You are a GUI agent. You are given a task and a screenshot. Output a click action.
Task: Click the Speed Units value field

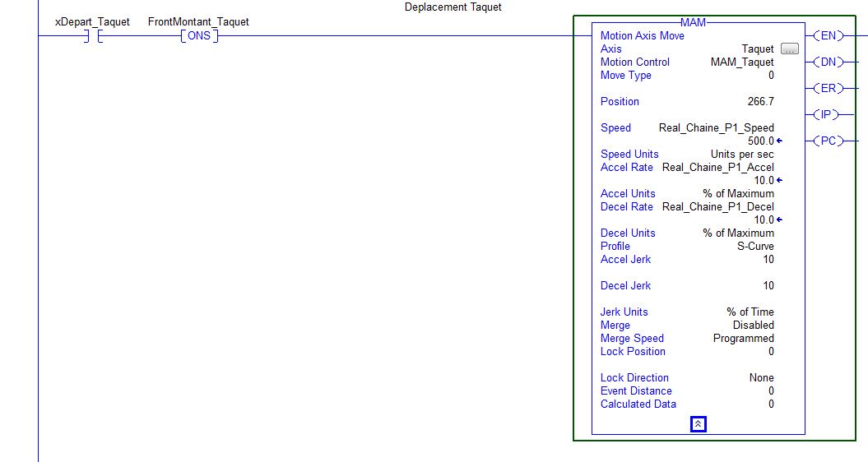741,155
